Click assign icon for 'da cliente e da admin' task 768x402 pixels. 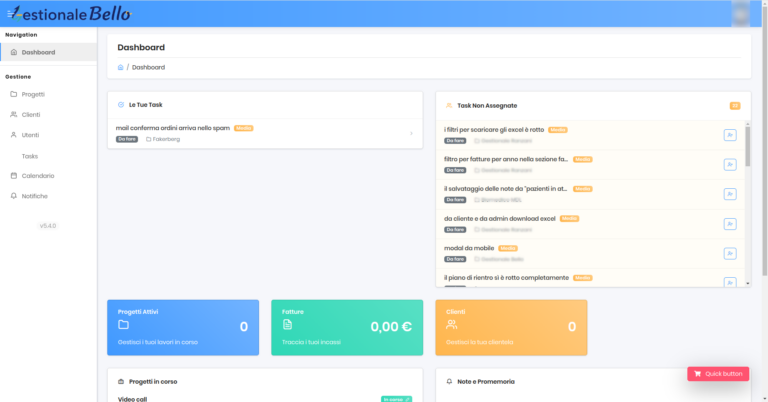[x=729, y=223]
